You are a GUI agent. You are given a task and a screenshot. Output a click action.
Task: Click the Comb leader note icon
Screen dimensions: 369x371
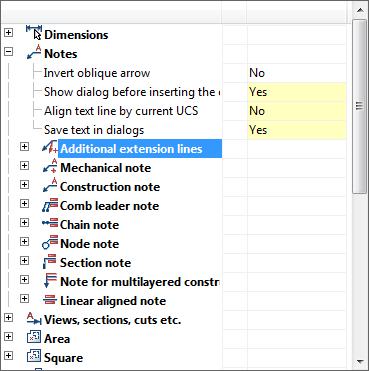(50, 205)
